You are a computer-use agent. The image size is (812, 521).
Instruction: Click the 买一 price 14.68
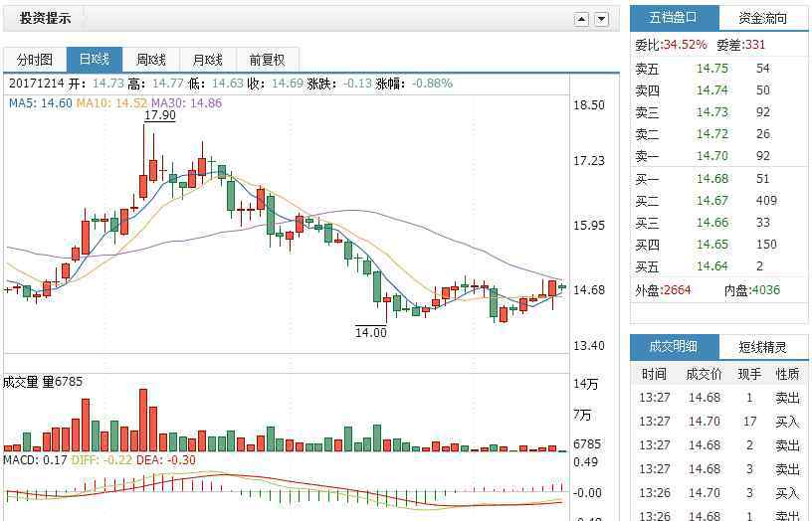[x=712, y=179]
